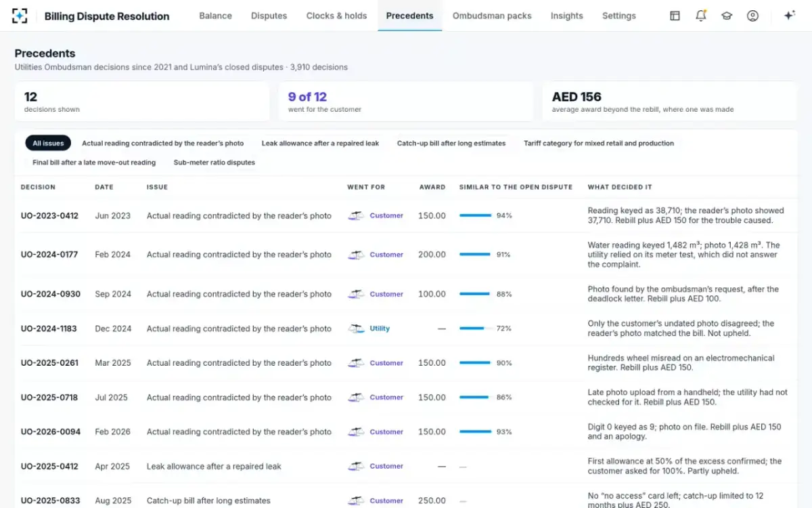Viewport: 812px width, 508px height.
Task: Open the layout panel icon
Action: [x=675, y=16]
